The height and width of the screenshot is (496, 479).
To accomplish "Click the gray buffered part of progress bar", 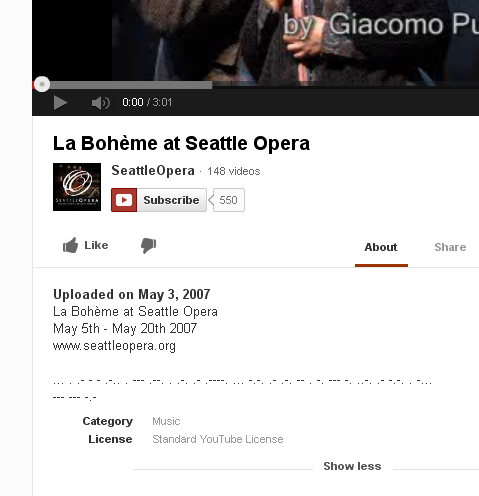I will pyautogui.click(x=131, y=85).
